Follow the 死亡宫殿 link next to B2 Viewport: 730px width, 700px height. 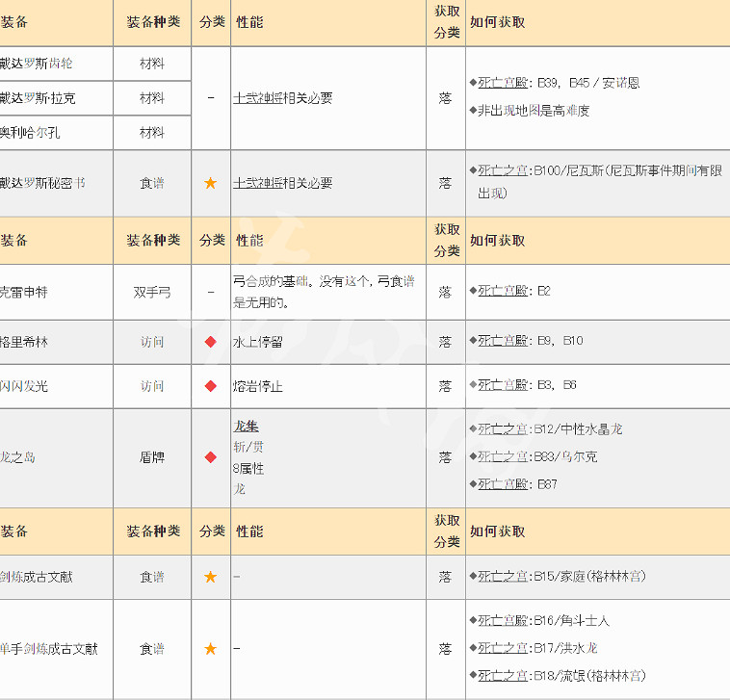504,290
